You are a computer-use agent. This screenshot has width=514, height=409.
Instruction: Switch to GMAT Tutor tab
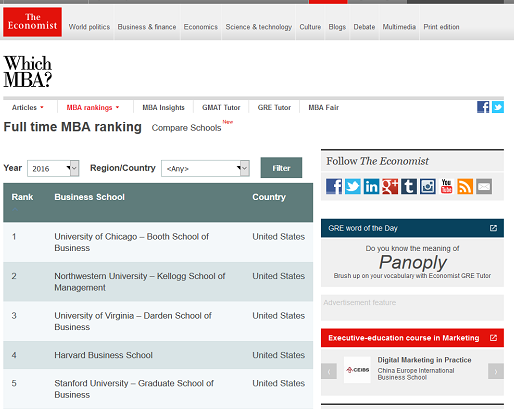[221, 107]
